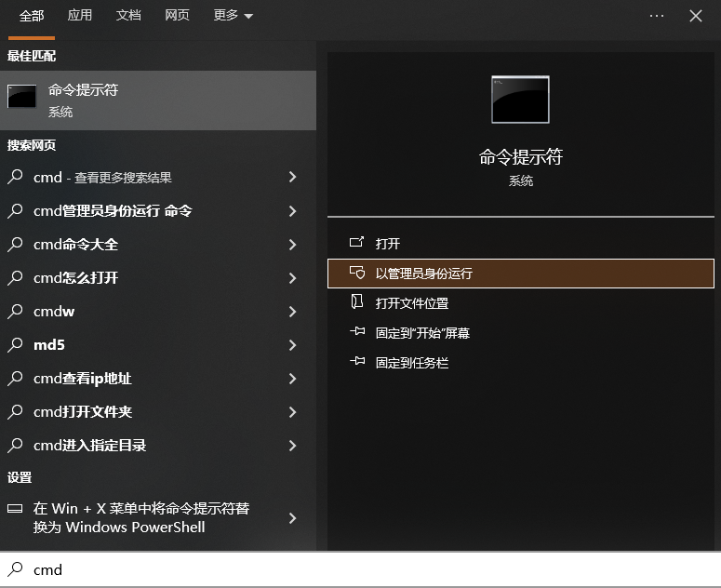Image resolution: width=721 pixels, height=588 pixels.
Task: Click search icon beside cmd命令大全
Action: pyautogui.click(x=15, y=245)
